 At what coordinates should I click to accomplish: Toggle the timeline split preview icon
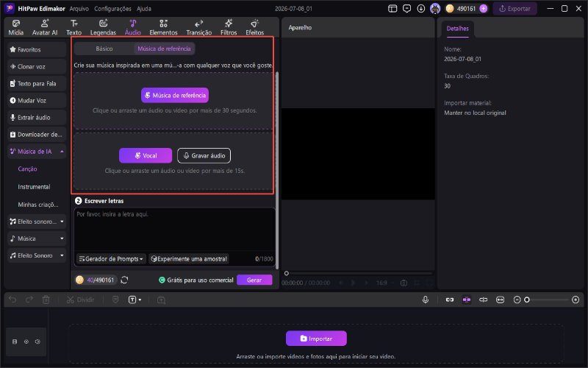(484, 300)
